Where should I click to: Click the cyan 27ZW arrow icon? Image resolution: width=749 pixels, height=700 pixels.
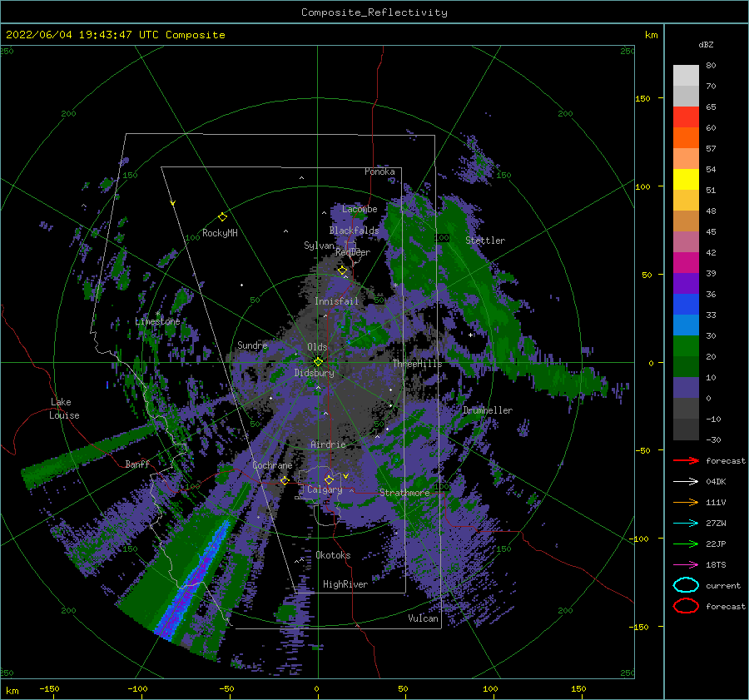click(686, 523)
